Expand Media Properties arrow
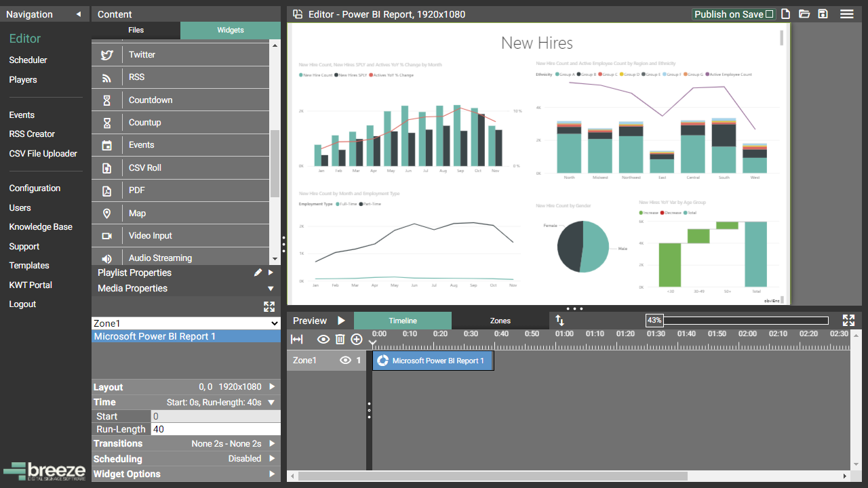Image resolution: width=868 pixels, height=488 pixels. [271, 289]
